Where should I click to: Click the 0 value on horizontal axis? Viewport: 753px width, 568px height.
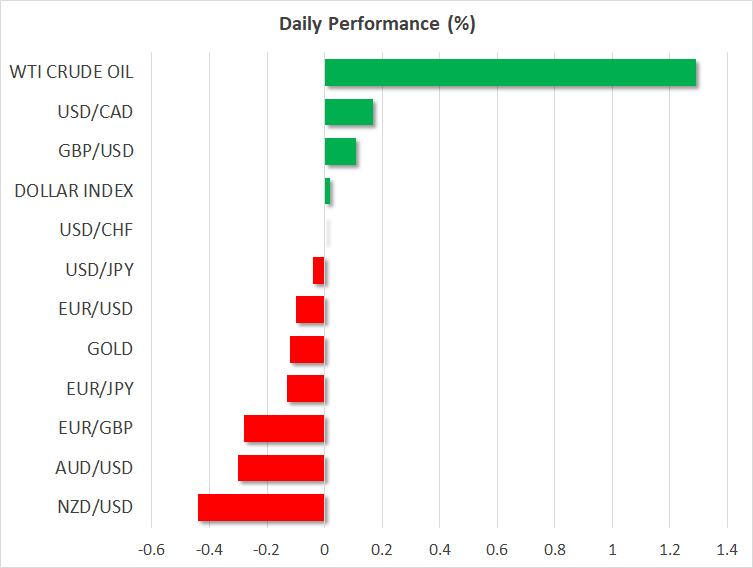coord(324,550)
